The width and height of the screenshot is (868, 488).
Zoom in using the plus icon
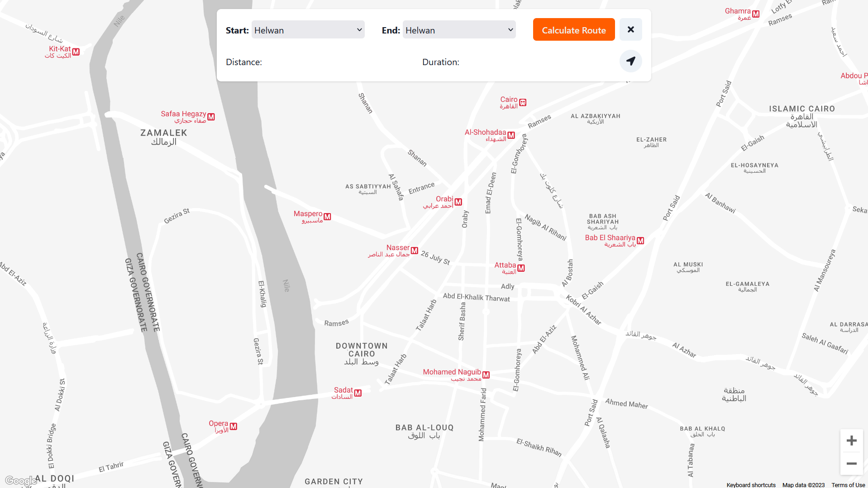(x=851, y=441)
